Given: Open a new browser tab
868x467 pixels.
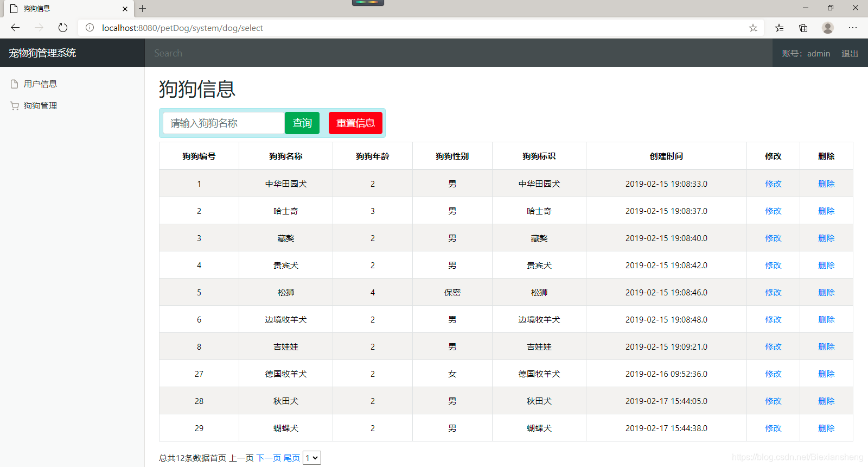Looking at the screenshot, I should coord(143,9).
